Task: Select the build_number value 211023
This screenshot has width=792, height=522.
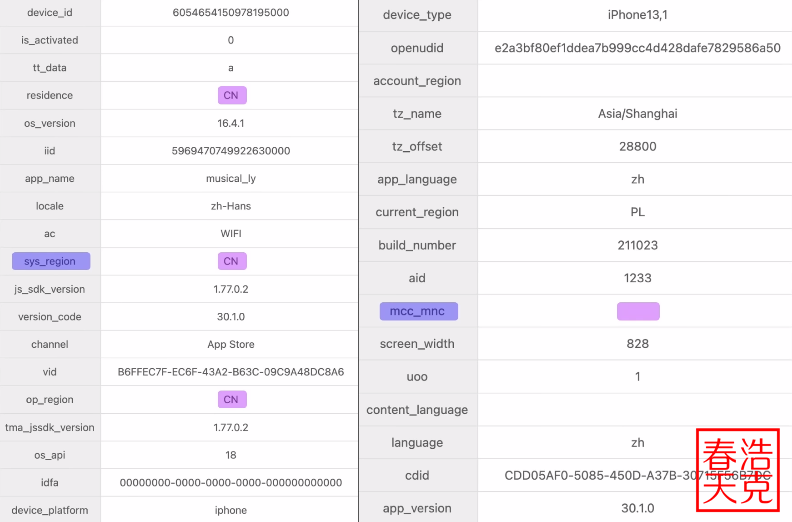Action: [637, 245]
